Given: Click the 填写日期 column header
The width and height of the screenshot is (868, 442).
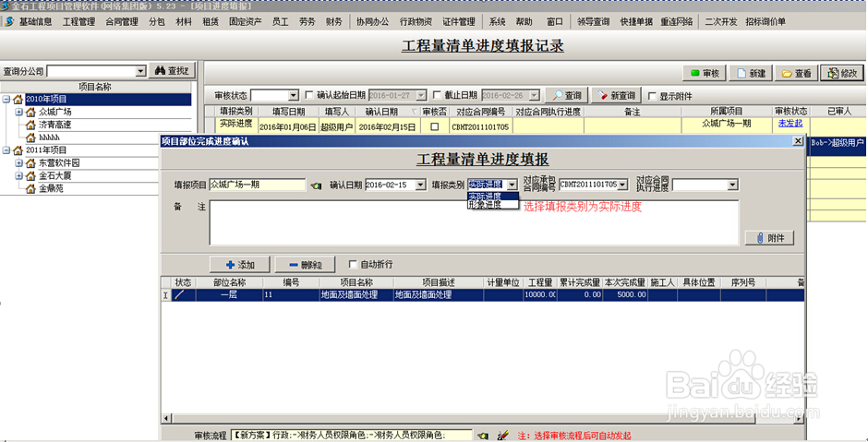Looking at the screenshot, I should tap(288, 111).
